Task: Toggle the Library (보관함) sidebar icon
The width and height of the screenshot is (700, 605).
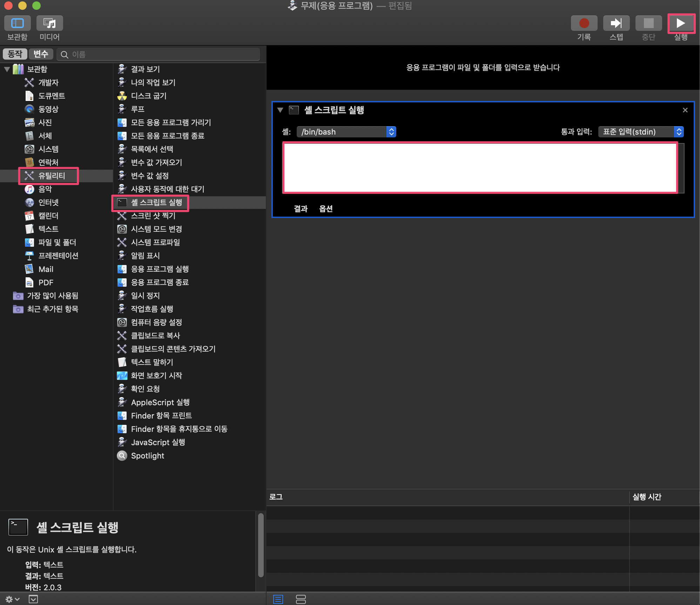Action: click(17, 23)
